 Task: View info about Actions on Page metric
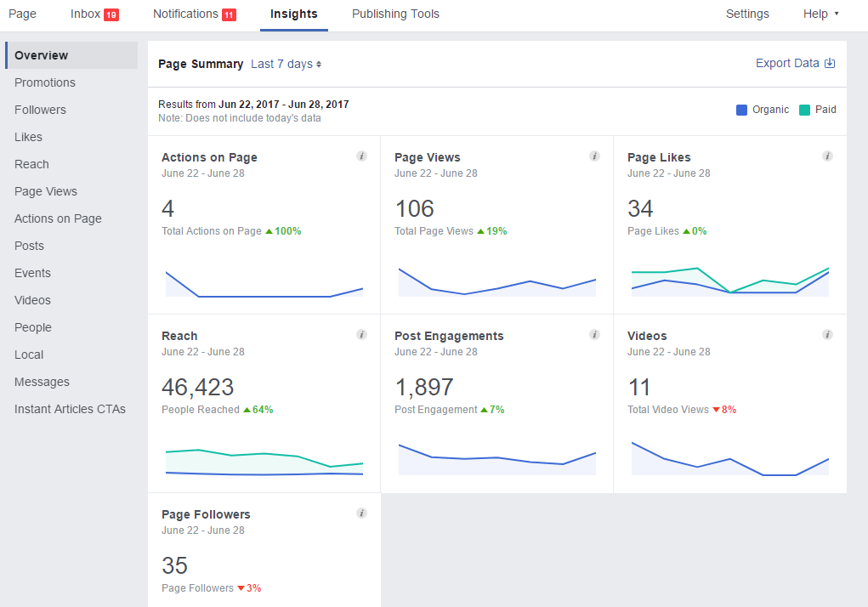(361, 156)
